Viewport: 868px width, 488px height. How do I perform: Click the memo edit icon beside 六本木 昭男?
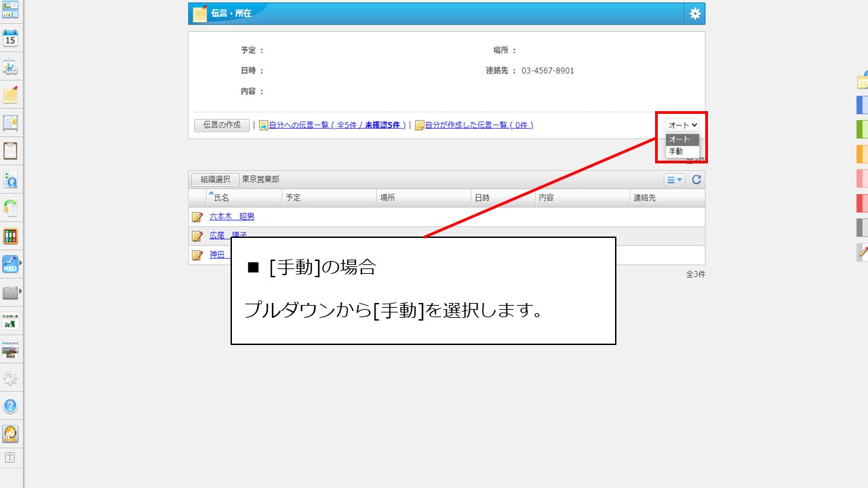pyautogui.click(x=197, y=216)
